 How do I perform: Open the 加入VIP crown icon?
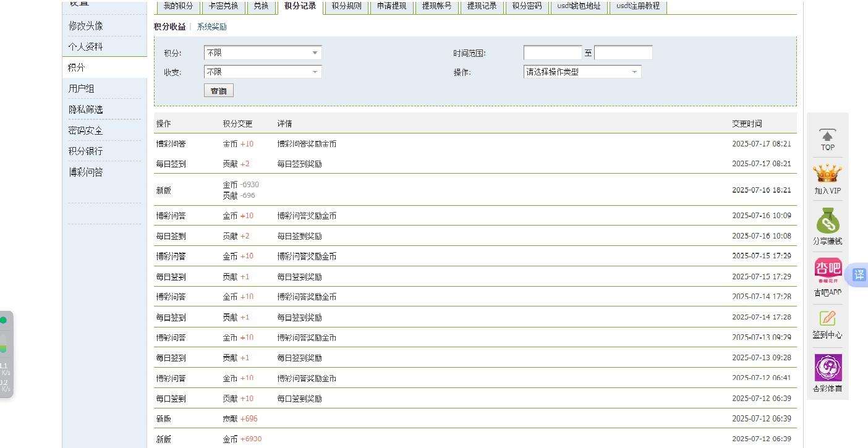(x=827, y=174)
